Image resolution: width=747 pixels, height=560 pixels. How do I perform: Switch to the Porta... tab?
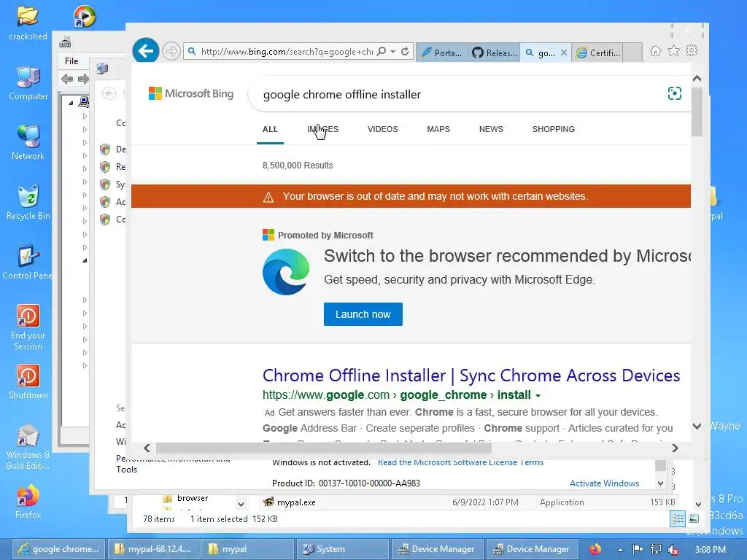coord(441,52)
